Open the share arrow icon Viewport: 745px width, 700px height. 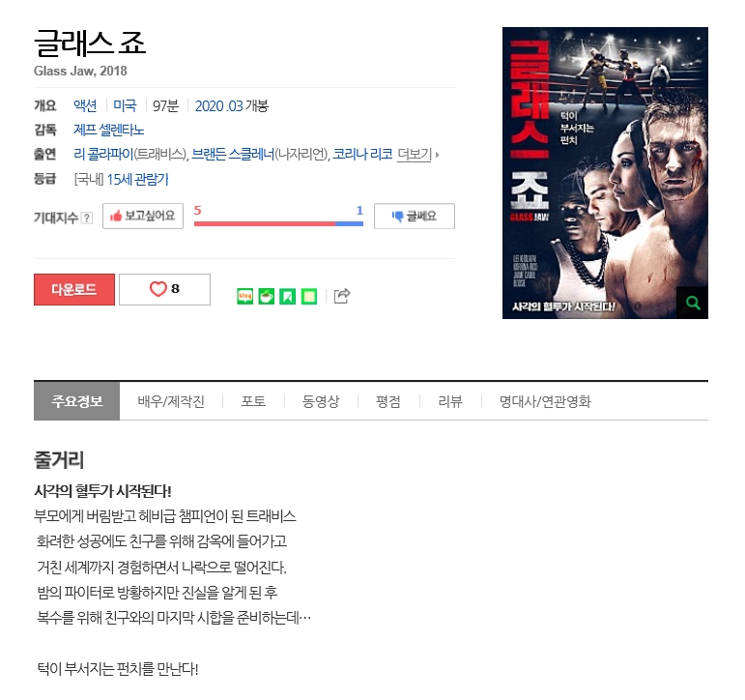(x=342, y=296)
